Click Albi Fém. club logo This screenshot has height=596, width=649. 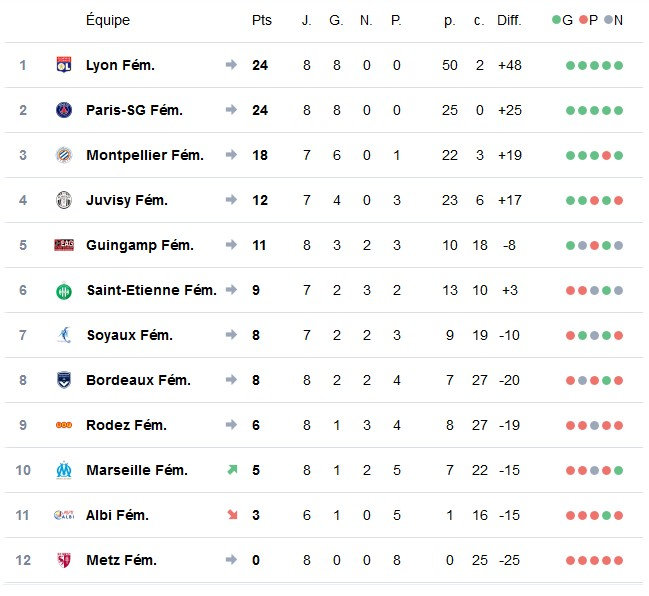click(x=64, y=515)
